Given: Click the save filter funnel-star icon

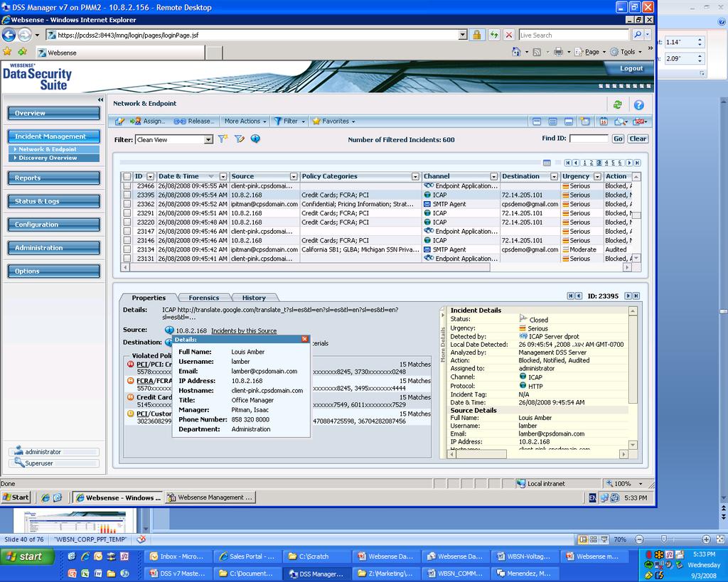Looking at the screenshot, I should coord(223,139).
